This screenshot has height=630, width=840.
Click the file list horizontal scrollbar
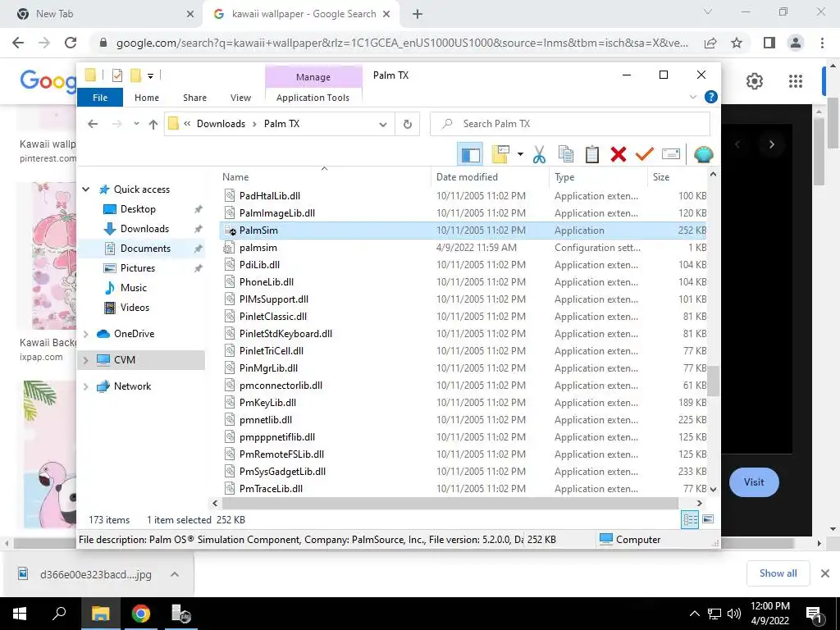pyautogui.click(x=450, y=504)
